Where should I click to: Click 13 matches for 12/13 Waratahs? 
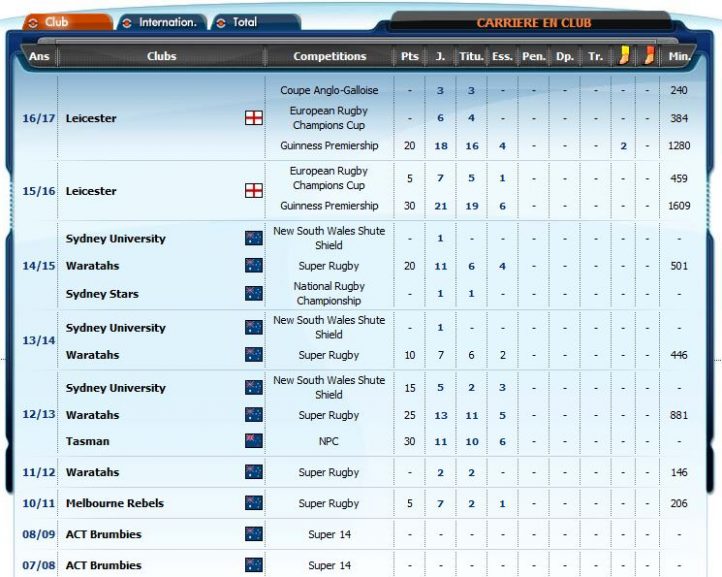click(x=441, y=415)
